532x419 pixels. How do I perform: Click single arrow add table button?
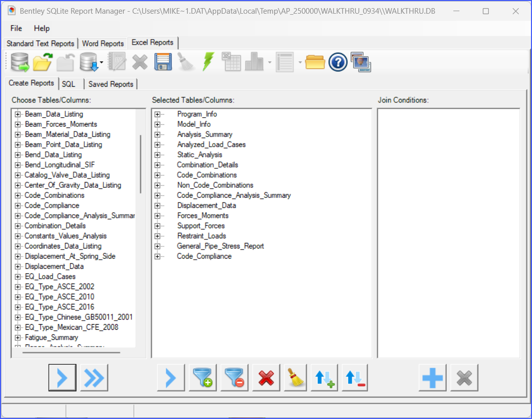click(x=62, y=377)
